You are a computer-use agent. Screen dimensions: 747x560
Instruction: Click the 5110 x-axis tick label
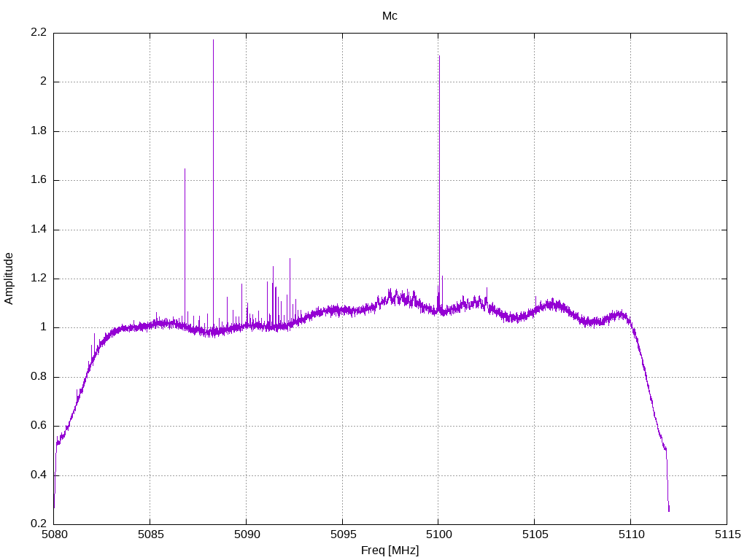(x=631, y=534)
